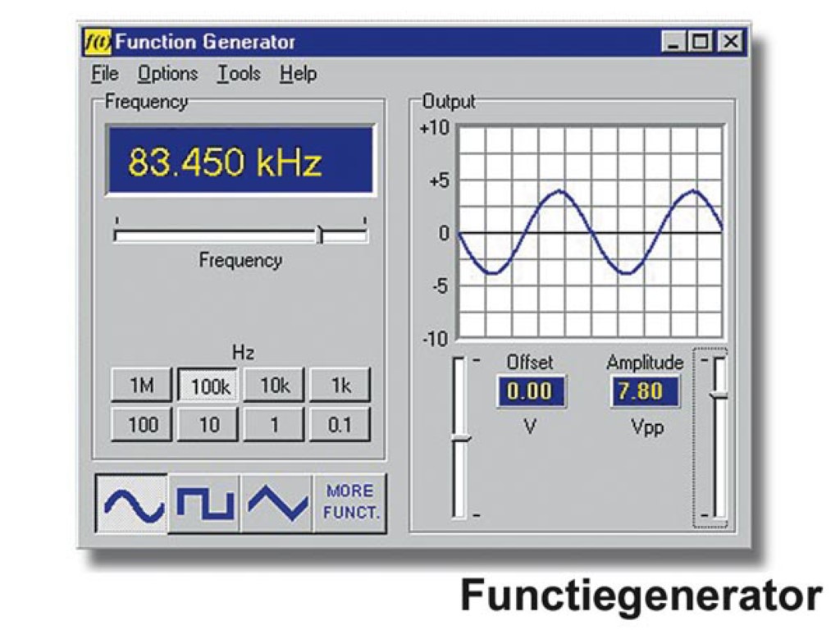Open the MORE FUNCT. waveform options
840x630 pixels.
click(349, 503)
